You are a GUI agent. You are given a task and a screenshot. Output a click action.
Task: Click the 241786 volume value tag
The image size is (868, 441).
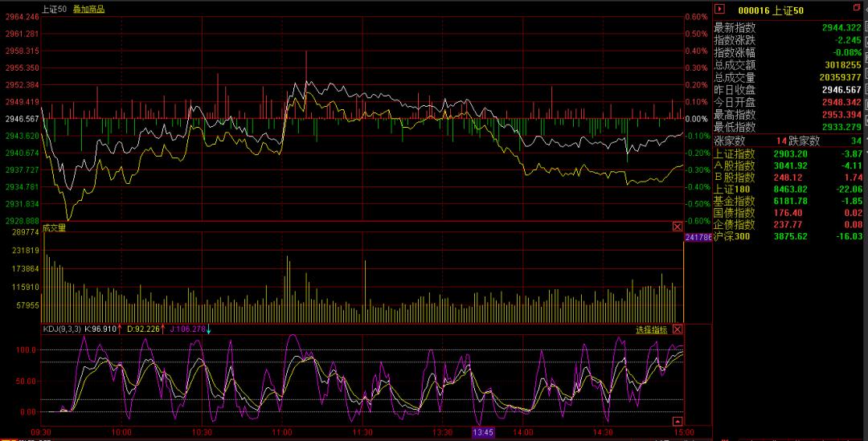point(697,238)
